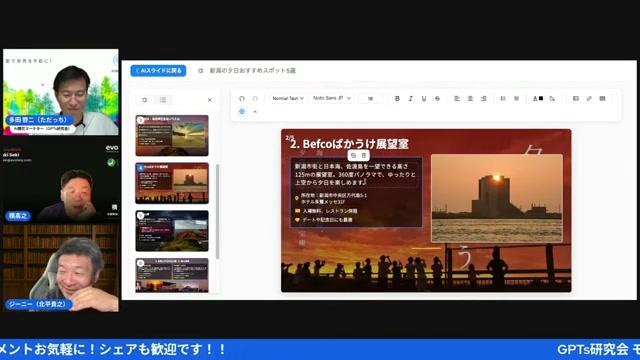Select the dark-blue coastal slide thumbnail
Screen dimensions: 640x360
click(x=172, y=231)
